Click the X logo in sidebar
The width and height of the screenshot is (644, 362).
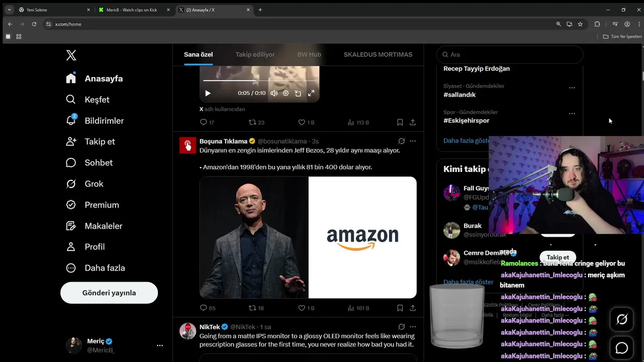click(71, 55)
